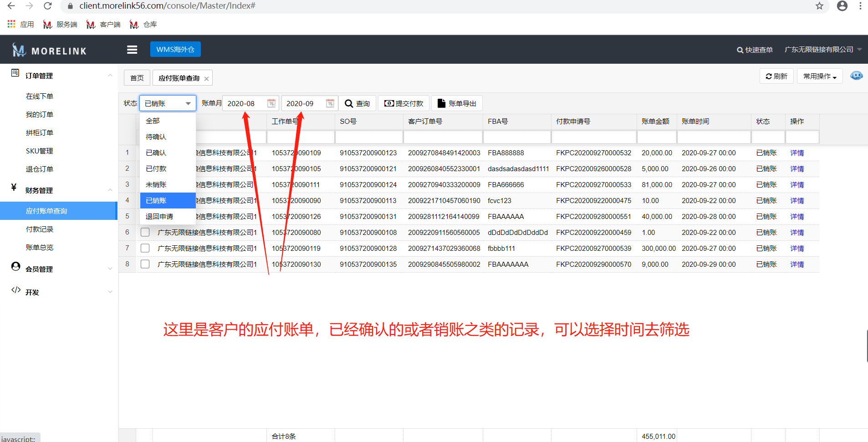This screenshot has width=868, height=442.
Task: Open the start month calendar picker icon
Action: tap(271, 103)
